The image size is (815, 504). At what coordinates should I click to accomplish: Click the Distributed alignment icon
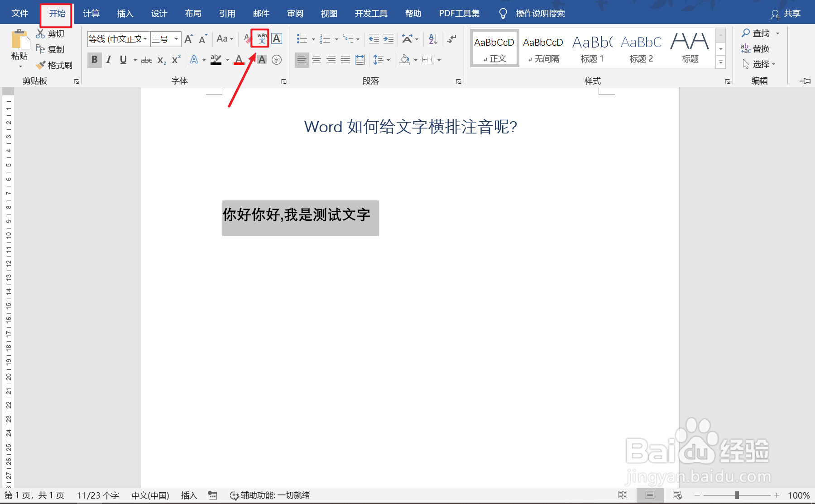click(360, 60)
